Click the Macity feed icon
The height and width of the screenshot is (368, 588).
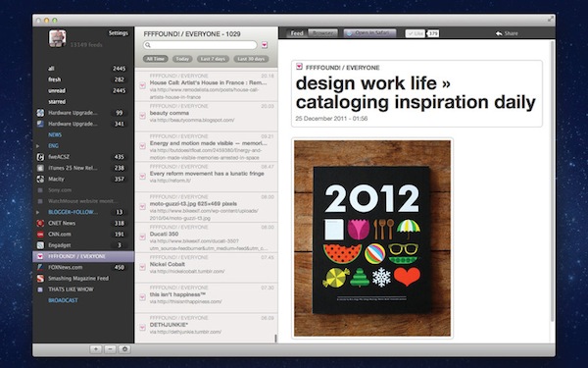pyautogui.click(x=40, y=180)
